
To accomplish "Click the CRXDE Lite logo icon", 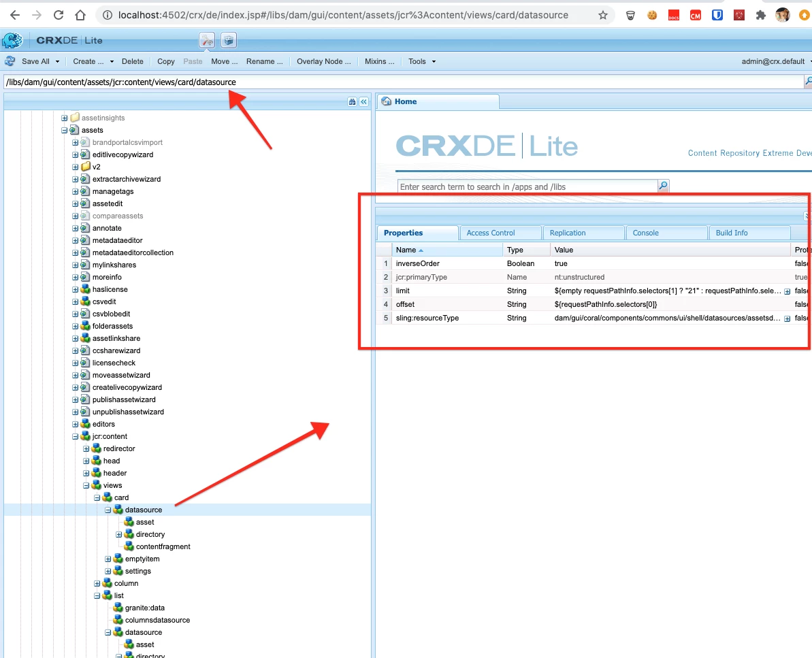I will point(12,40).
